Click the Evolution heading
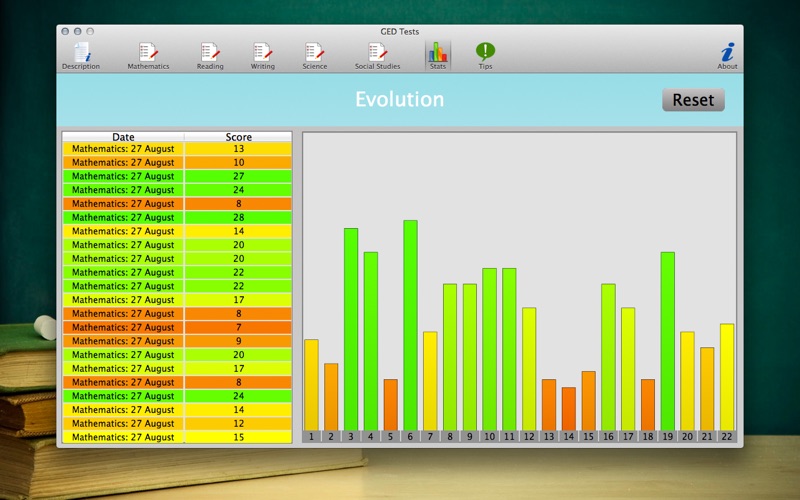The width and height of the screenshot is (800, 500). 399,99
